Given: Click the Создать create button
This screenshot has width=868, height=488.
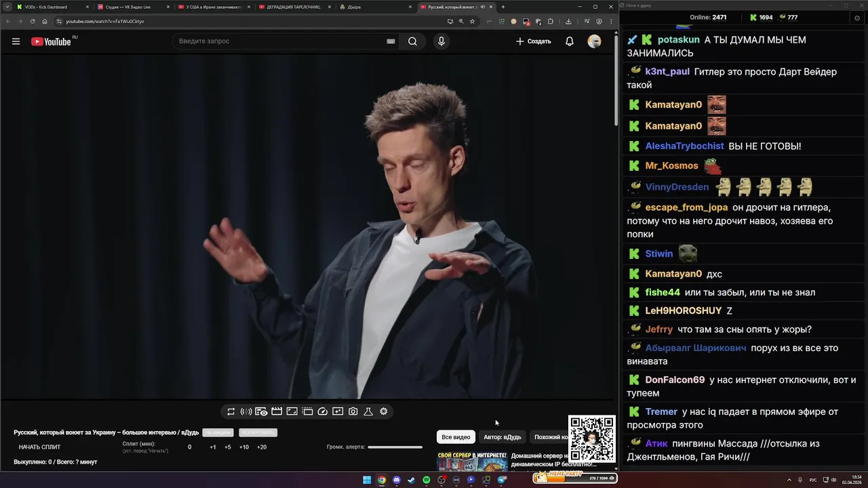Looking at the screenshot, I should coord(534,41).
